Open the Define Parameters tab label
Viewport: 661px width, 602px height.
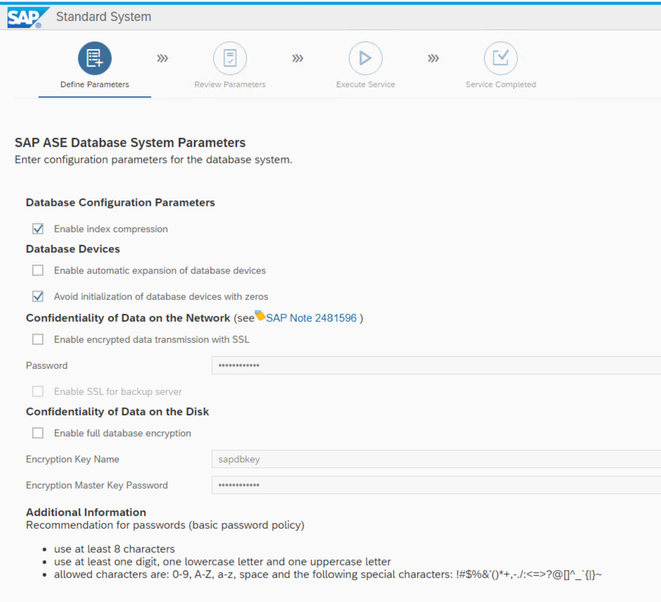(x=95, y=84)
